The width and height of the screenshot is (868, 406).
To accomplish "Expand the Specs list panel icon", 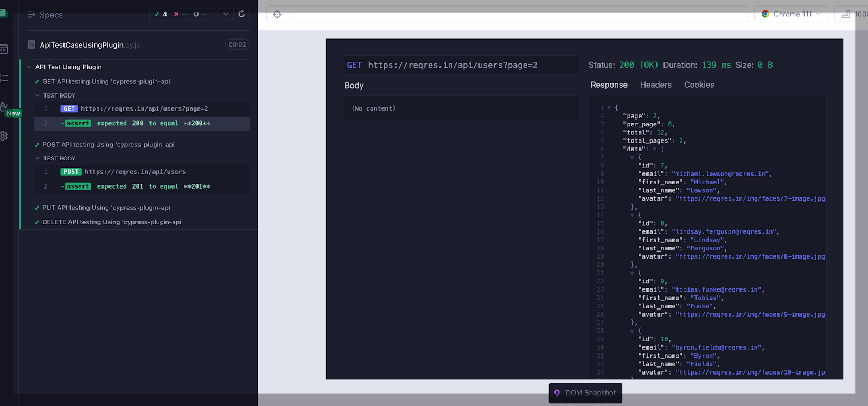I will tap(31, 15).
